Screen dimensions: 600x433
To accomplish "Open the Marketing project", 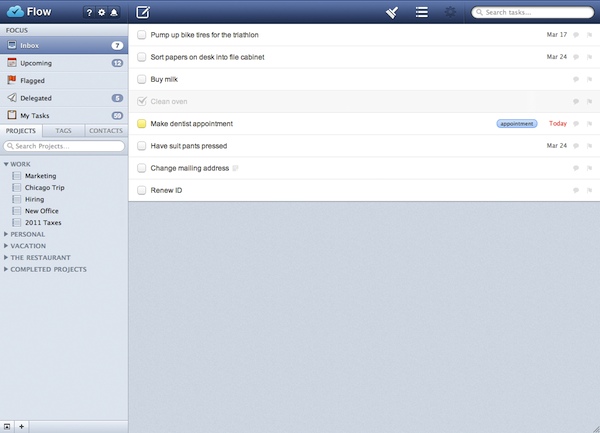I will tap(41, 176).
